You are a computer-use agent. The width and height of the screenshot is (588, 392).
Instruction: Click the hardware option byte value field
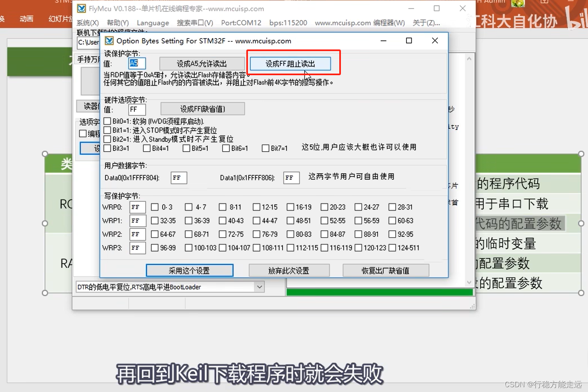click(137, 109)
